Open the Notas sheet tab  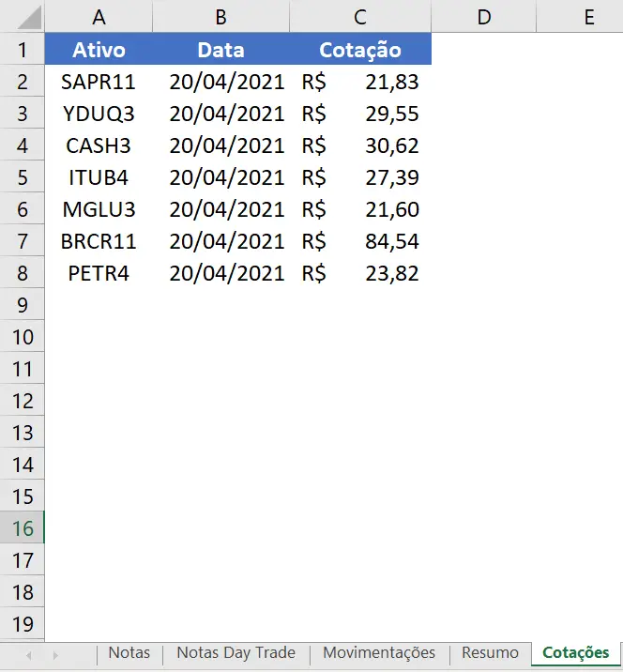(129, 652)
